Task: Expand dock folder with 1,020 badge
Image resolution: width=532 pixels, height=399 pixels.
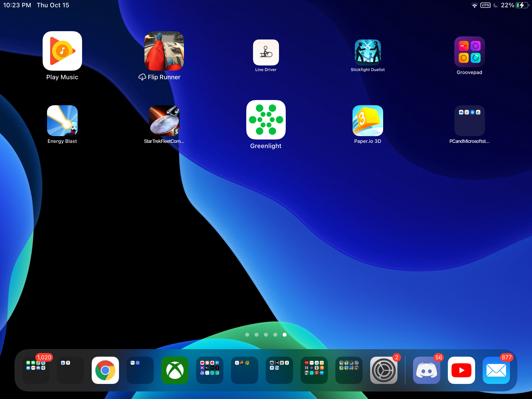Action: (36, 370)
